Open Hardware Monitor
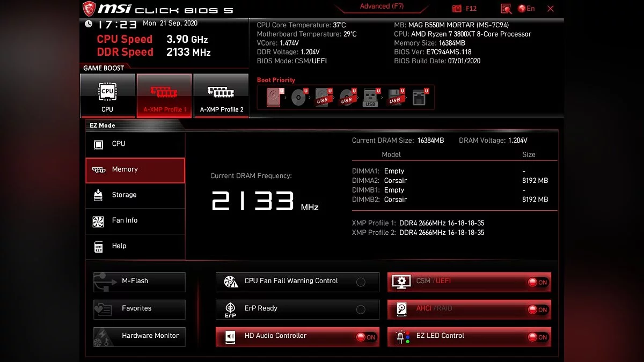The width and height of the screenshot is (644, 362). pos(140,337)
